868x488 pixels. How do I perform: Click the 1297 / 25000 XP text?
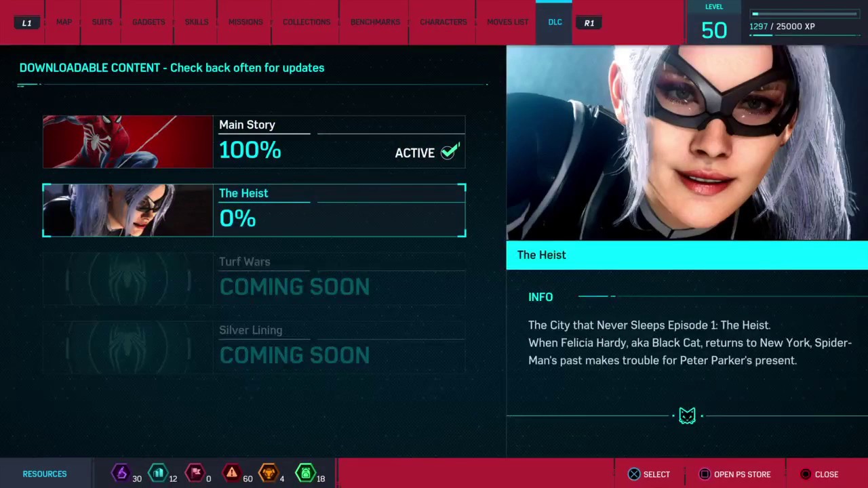782,26
